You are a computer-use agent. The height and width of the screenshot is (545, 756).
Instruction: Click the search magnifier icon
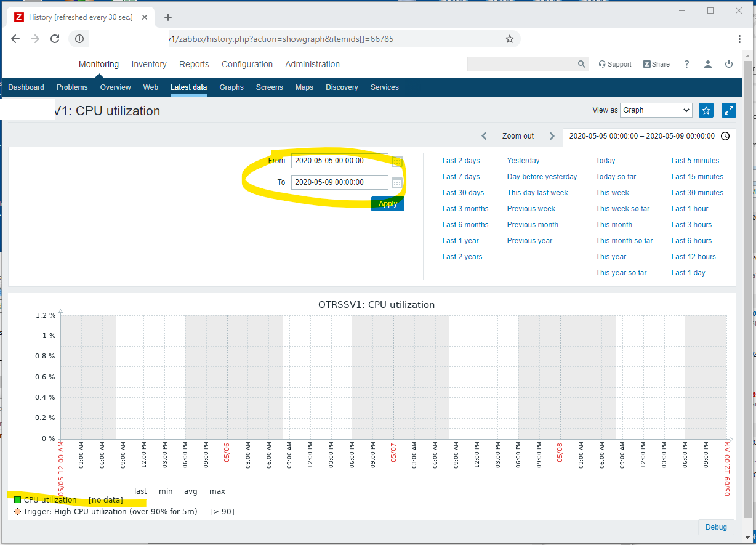tap(581, 64)
